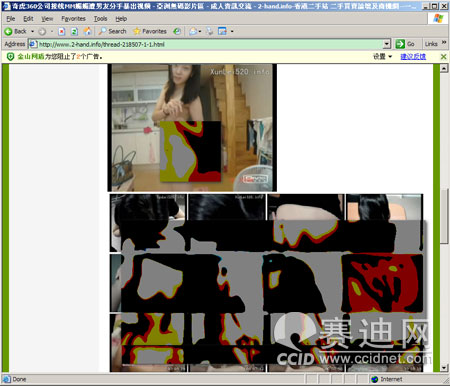Stop page loading with red X icon
This screenshot has width=450, height=386.
point(62,31)
